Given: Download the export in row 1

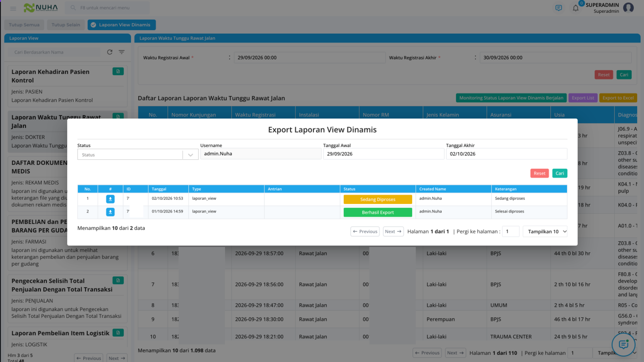Looking at the screenshot, I should (110, 199).
